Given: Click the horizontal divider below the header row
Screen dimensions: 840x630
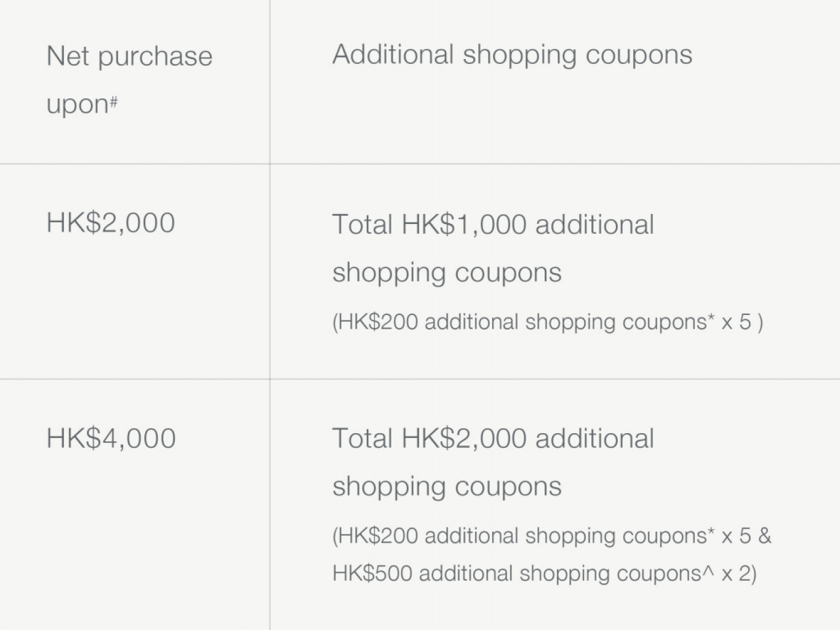Looking at the screenshot, I should coord(420,164).
